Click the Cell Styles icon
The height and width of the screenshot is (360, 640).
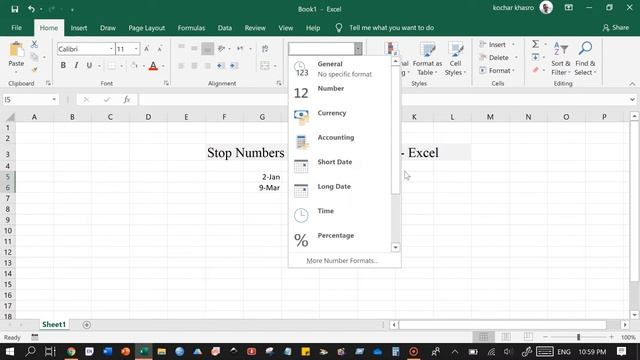click(x=456, y=49)
